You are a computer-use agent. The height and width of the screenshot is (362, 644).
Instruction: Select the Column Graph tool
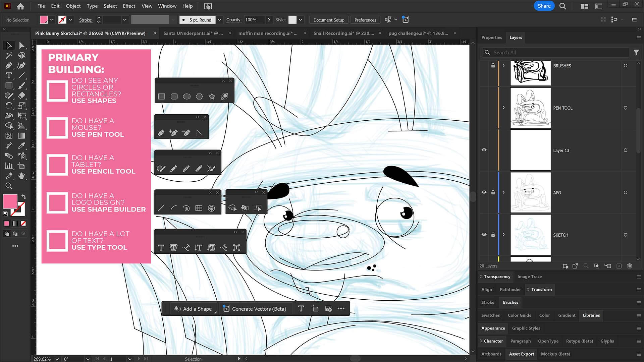[9, 166]
